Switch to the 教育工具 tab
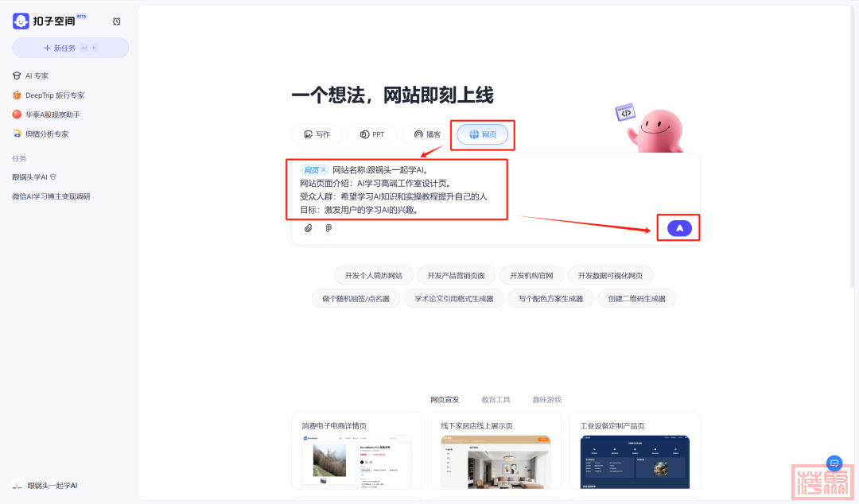Screen dimensions: 859x504 pos(496,400)
